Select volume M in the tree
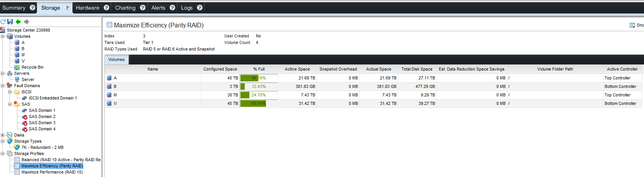 (x=23, y=55)
